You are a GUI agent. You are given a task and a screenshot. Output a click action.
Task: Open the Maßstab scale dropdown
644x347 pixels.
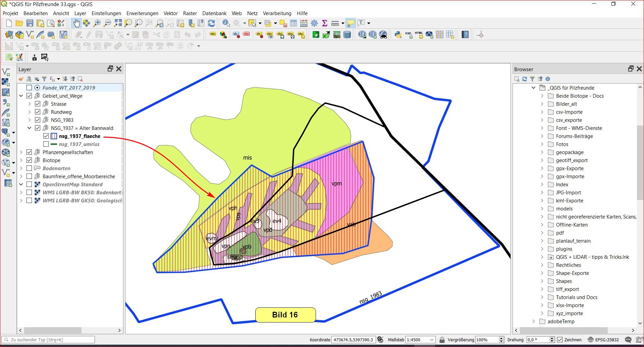[x=432, y=340]
